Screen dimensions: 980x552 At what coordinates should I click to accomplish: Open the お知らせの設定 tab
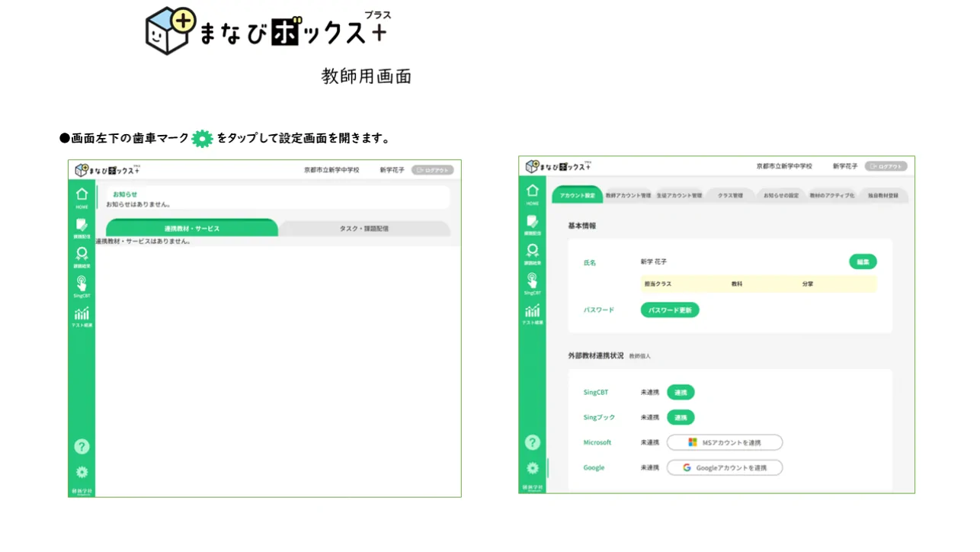[x=781, y=196]
